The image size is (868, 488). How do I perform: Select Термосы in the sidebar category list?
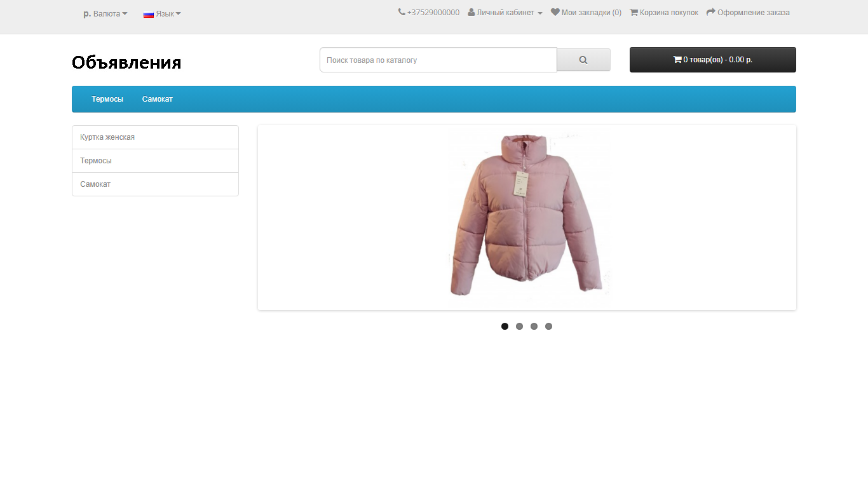(x=155, y=161)
